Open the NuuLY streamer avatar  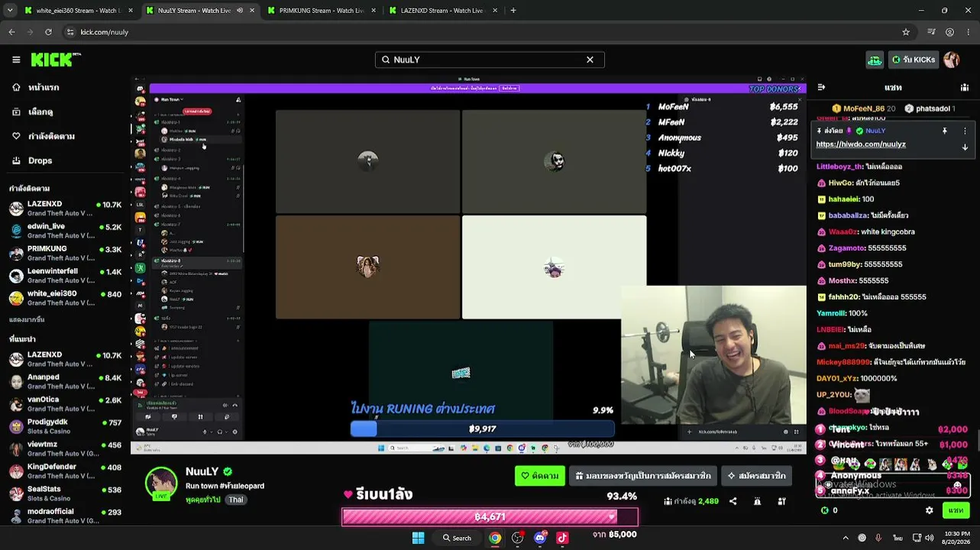[x=161, y=483]
